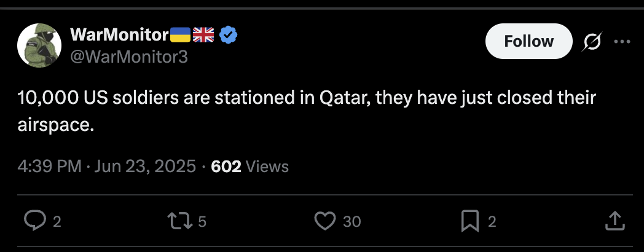Click the 4:39 PM timestamp link

tap(49, 167)
